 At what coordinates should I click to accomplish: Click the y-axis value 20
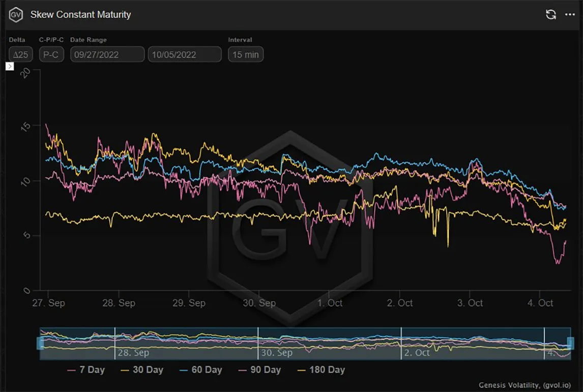tap(25, 72)
